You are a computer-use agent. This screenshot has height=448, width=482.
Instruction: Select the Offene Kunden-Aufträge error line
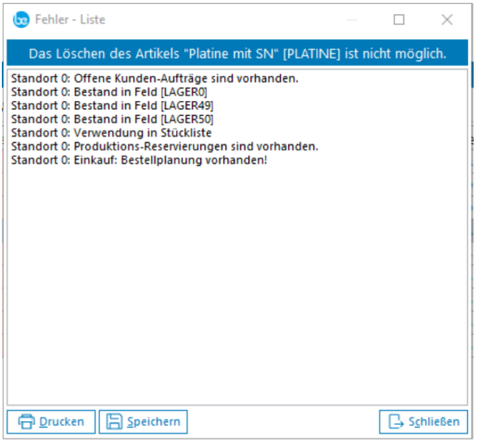[155, 79]
